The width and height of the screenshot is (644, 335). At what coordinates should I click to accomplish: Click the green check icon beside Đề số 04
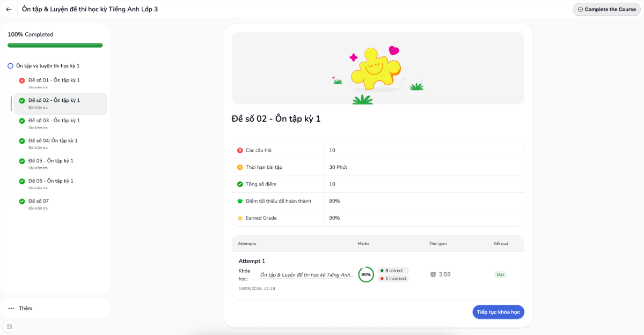click(22, 141)
